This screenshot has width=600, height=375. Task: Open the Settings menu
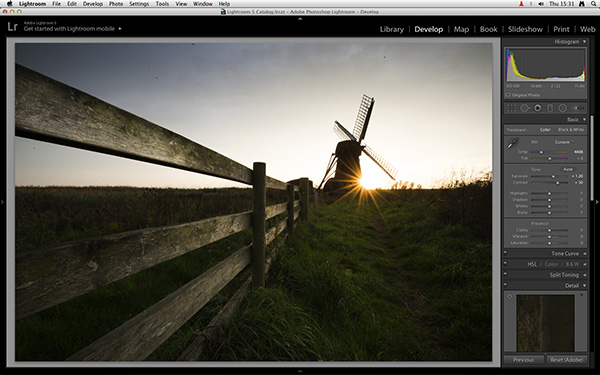tap(139, 4)
